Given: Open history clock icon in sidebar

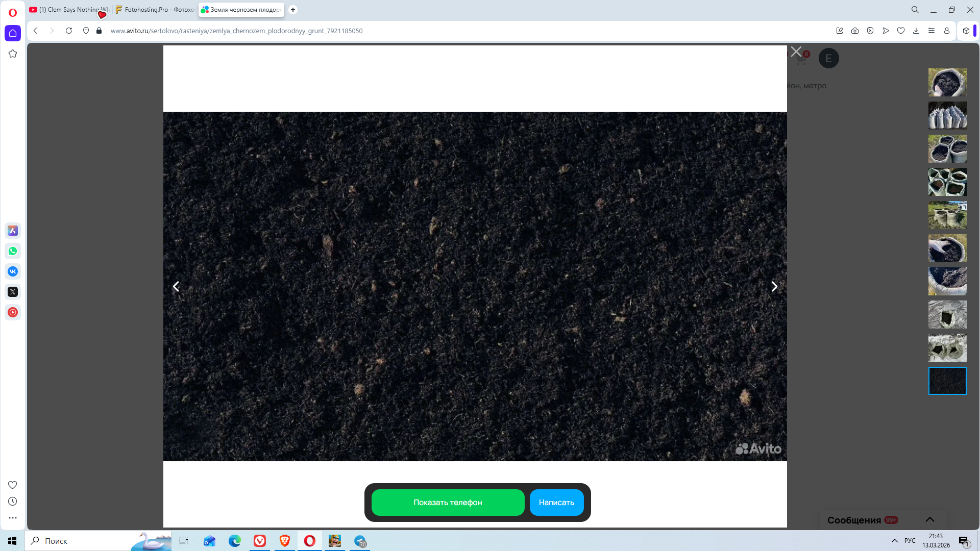Looking at the screenshot, I should point(13,502).
